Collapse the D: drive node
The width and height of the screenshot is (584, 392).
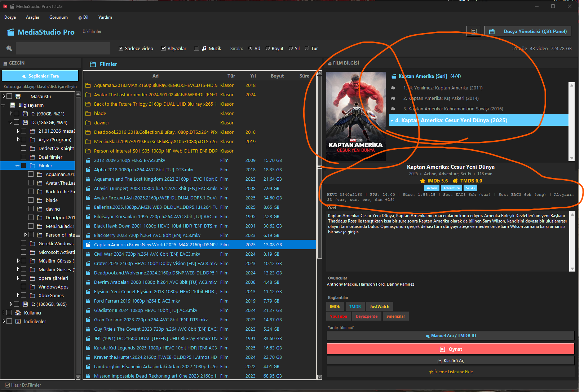click(x=10, y=123)
